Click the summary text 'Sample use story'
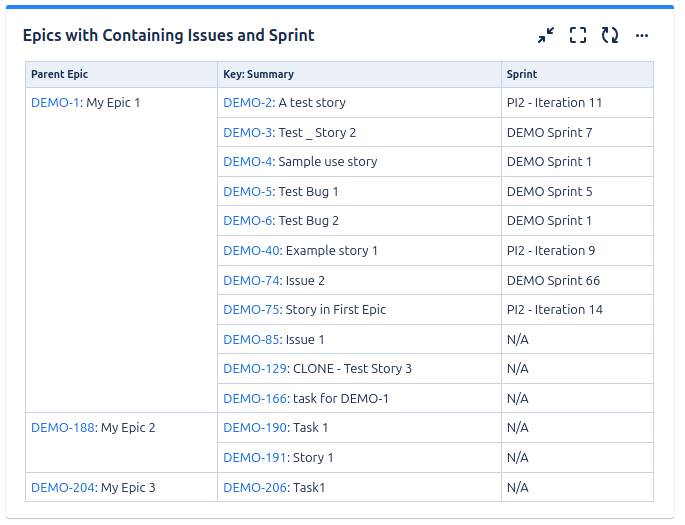685x525 pixels. click(328, 162)
